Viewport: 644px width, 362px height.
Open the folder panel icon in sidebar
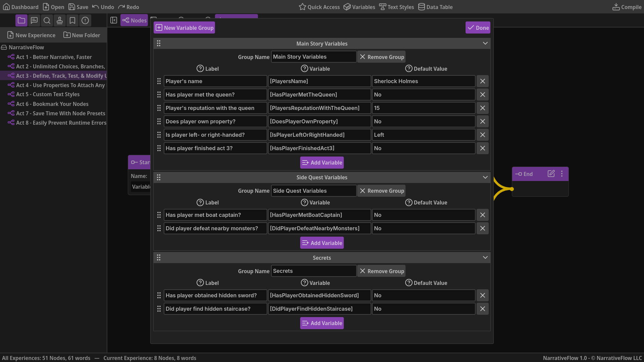[x=21, y=20]
